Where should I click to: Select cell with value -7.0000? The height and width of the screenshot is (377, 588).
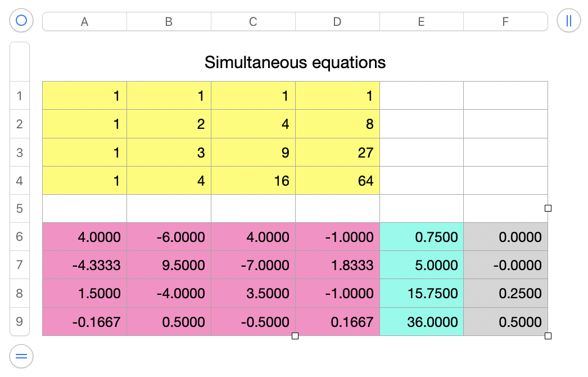pos(253,264)
